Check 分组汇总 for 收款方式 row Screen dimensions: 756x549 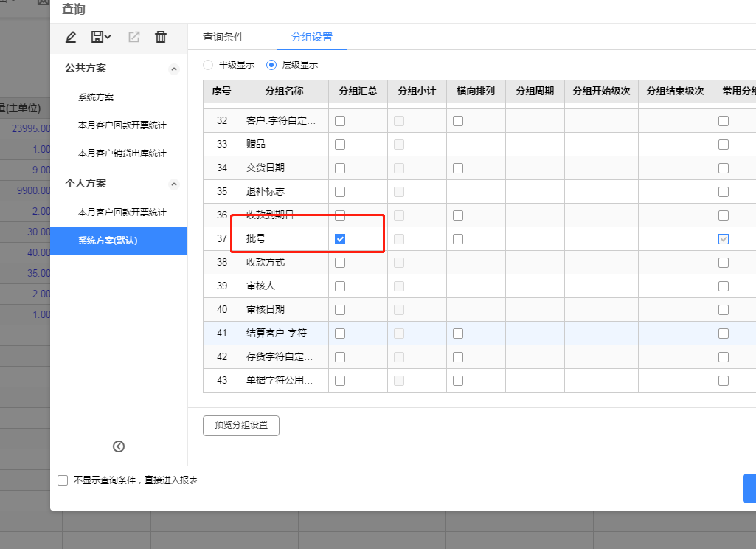(340, 263)
